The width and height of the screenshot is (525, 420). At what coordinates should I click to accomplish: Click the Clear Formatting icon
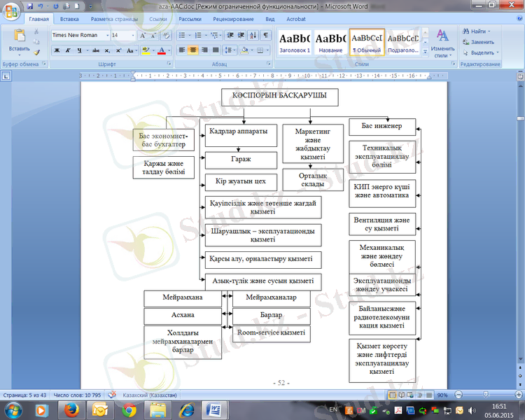tap(165, 36)
